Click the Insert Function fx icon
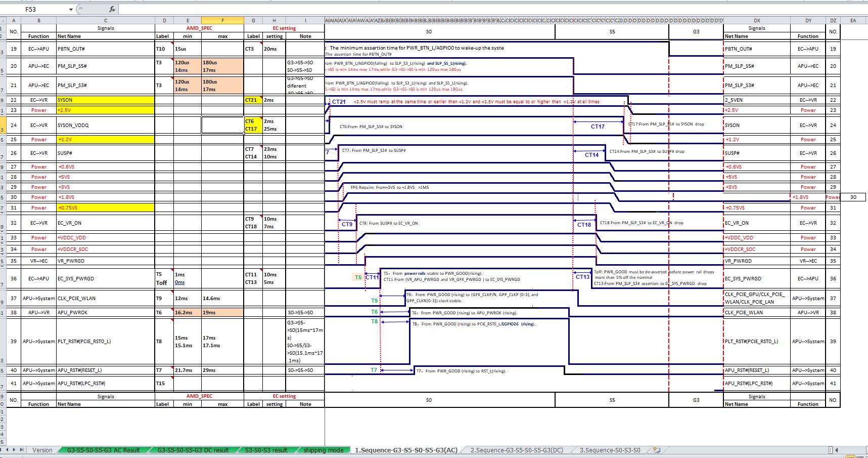Screen dimensions: 868x458 112,9
